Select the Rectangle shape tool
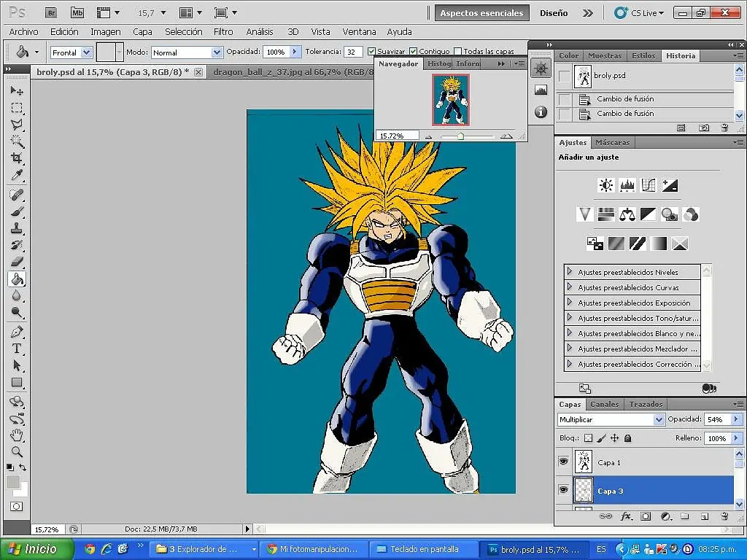 (17, 382)
